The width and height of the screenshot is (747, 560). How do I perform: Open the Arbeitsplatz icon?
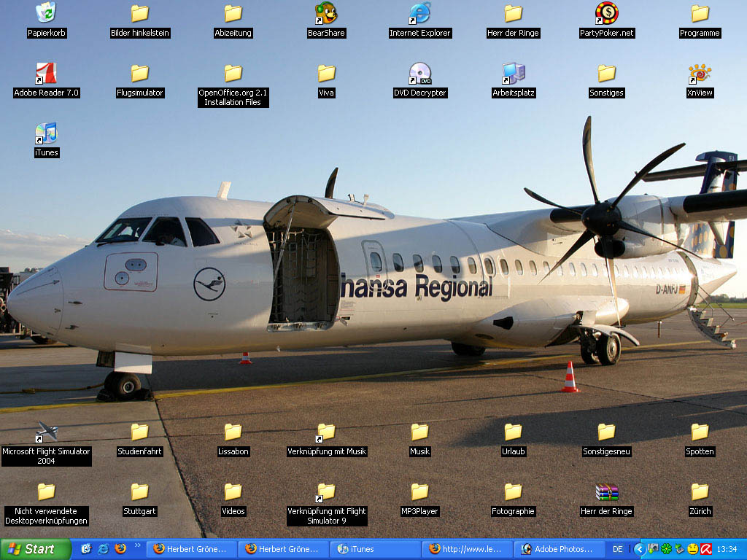pyautogui.click(x=513, y=73)
